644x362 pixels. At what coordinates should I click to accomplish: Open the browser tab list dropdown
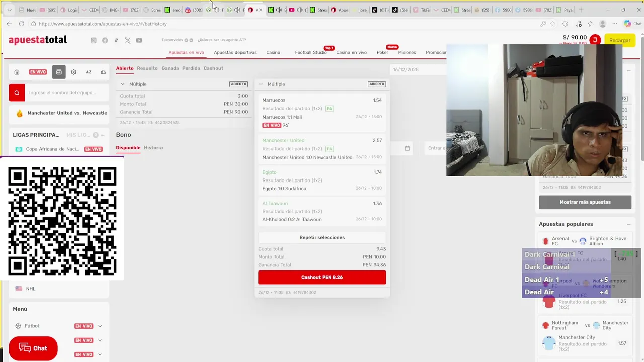pyautogui.click(x=9, y=10)
